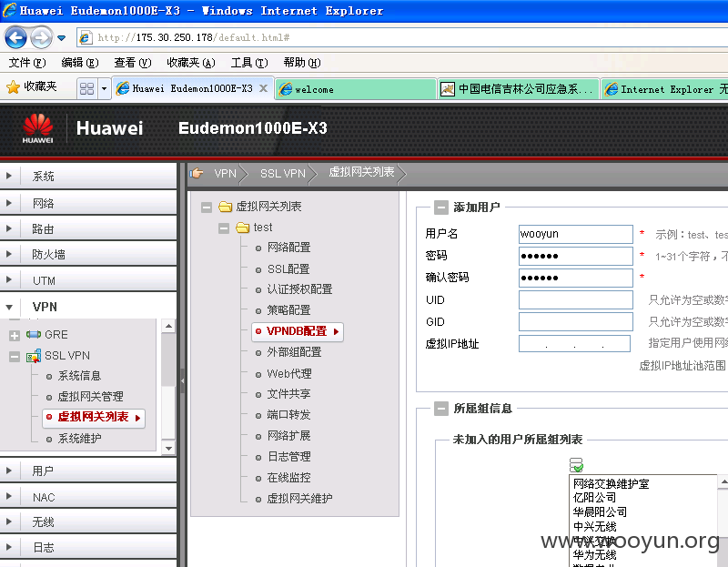
Task: Open recent pages dropdown arrow
Action: [x=61, y=38]
